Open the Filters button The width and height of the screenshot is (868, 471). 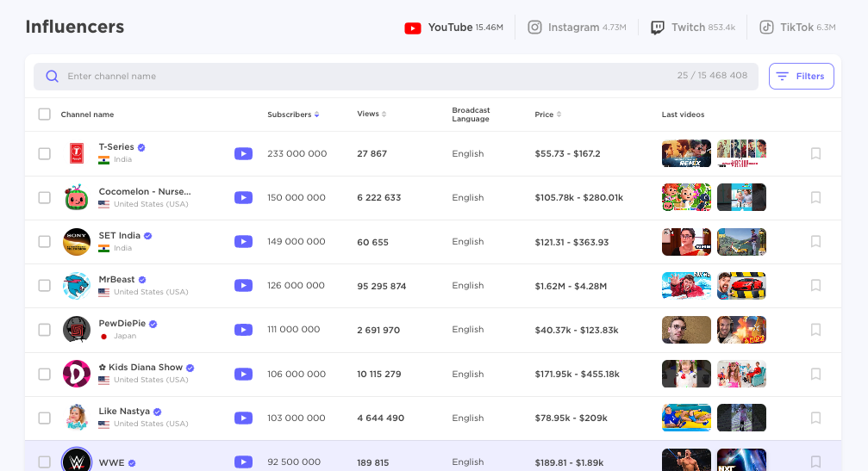801,77
